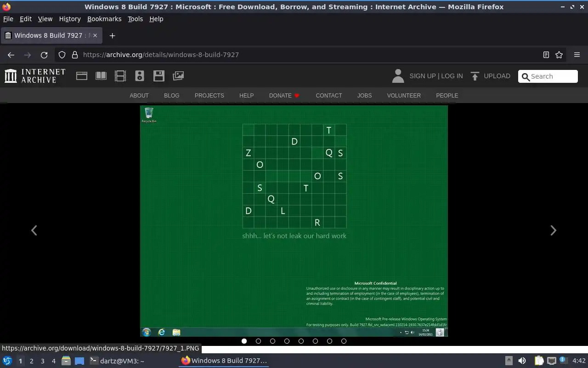This screenshot has width=588, height=368.
Task: Go back with the browser back arrow
Action: [11, 55]
